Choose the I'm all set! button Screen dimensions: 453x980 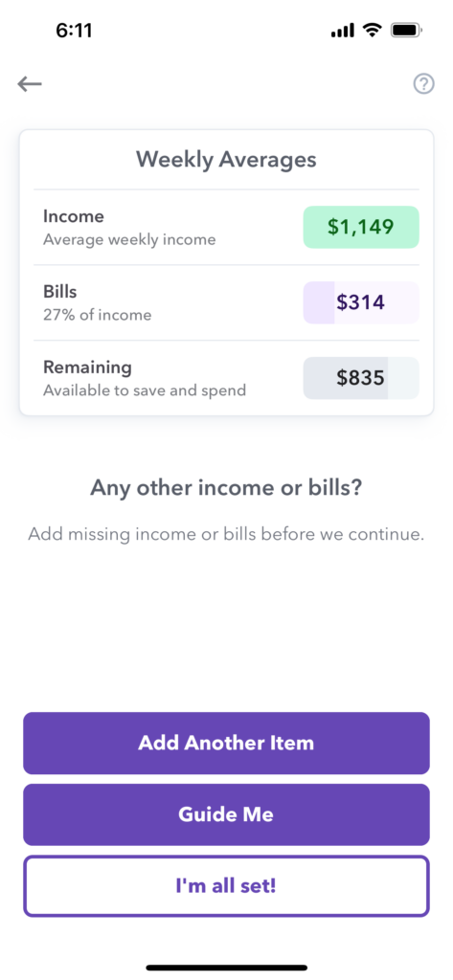(226, 886)
